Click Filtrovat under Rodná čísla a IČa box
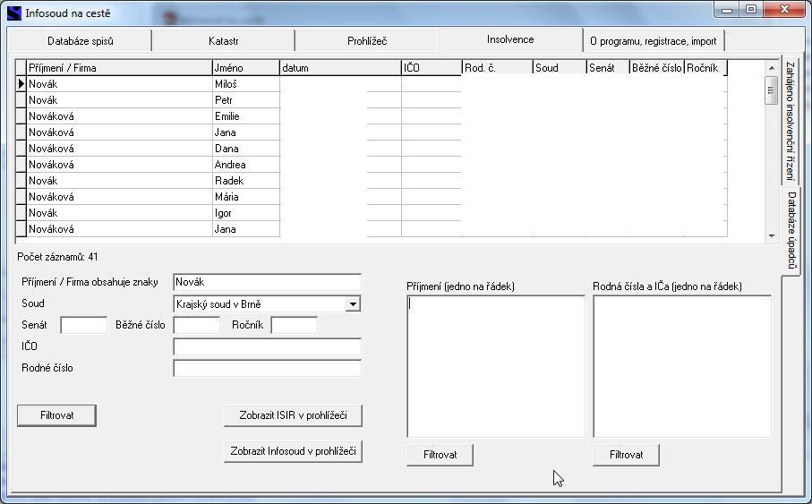The width and height of the screenshot is (812, 504). click(626, 455)
